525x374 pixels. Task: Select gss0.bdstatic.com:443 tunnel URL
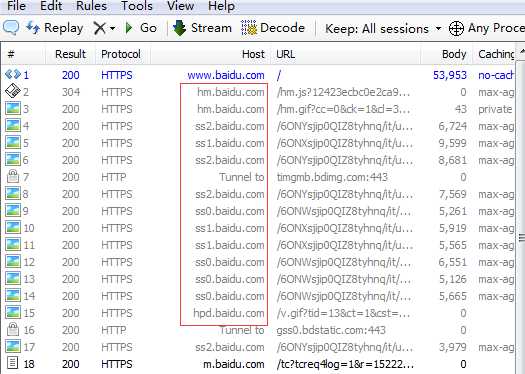coord(331,330)
